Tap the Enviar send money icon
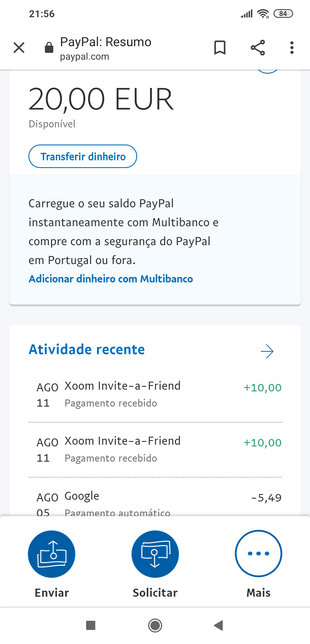Screen dimensions: 310x644 52,554
